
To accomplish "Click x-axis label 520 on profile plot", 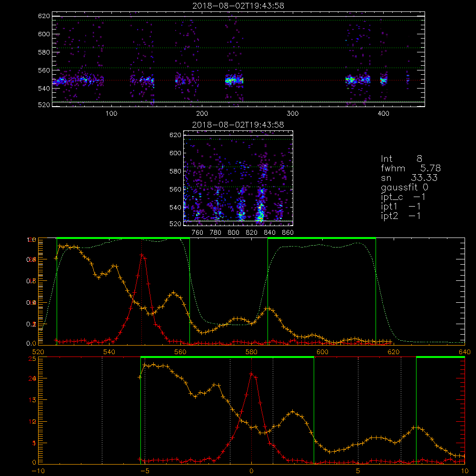I will (38, 352).
